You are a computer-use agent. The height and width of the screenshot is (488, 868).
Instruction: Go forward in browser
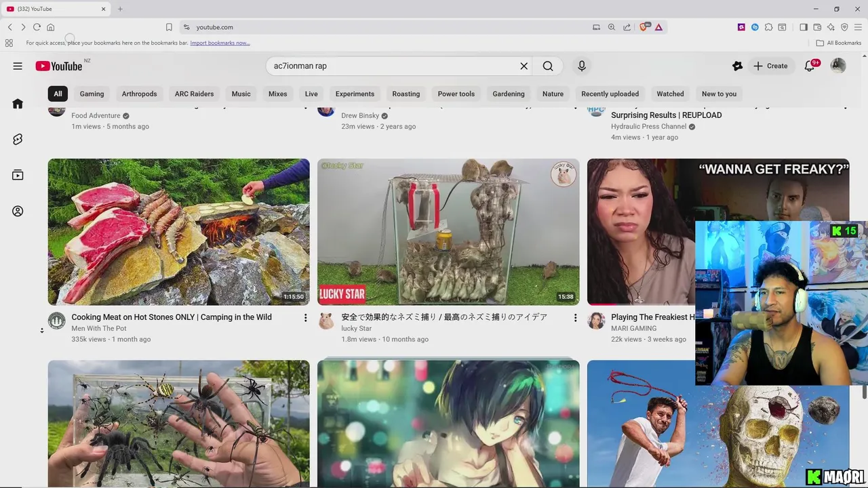tap(23, 27)
